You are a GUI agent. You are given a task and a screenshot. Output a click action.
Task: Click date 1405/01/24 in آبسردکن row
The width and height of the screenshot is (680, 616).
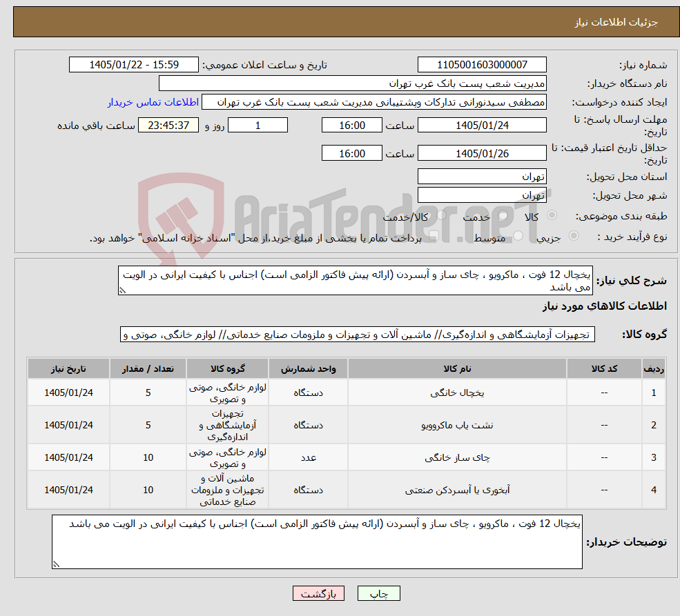pyautogui.click(x=68, y=490)
